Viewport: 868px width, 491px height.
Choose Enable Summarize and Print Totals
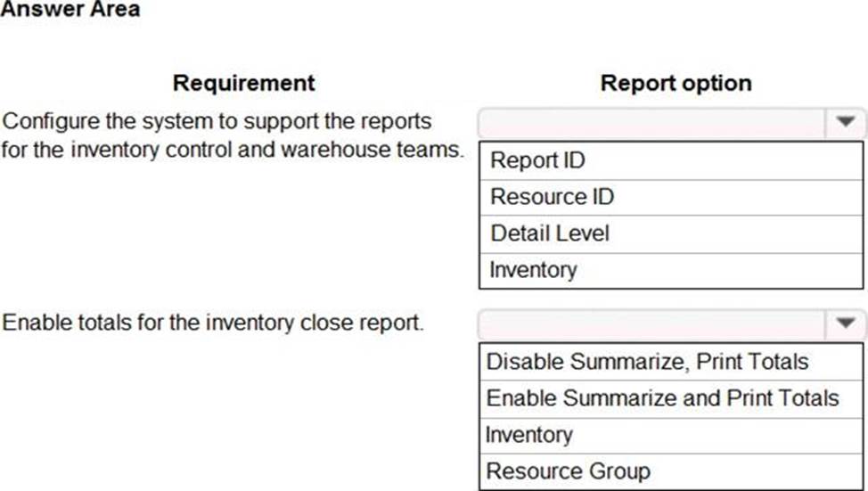pos(662,398)
